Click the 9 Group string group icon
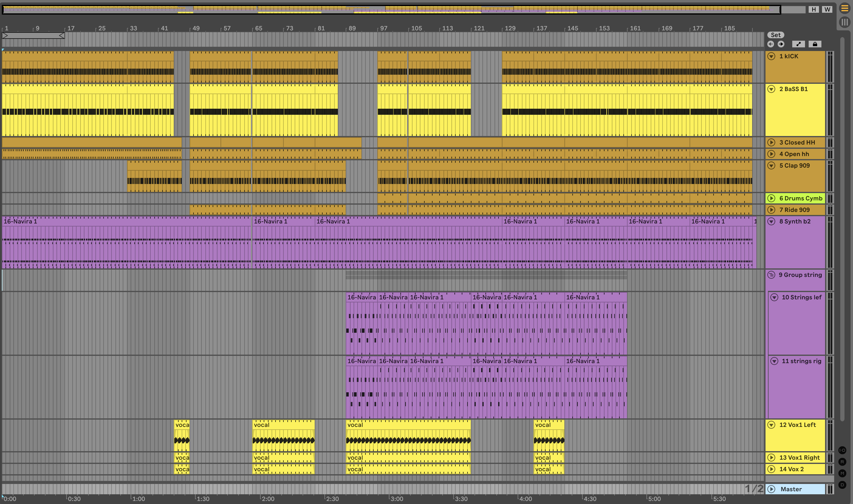Image resolution: width=853 pixels, height=504 pixels. coord(771,275)
